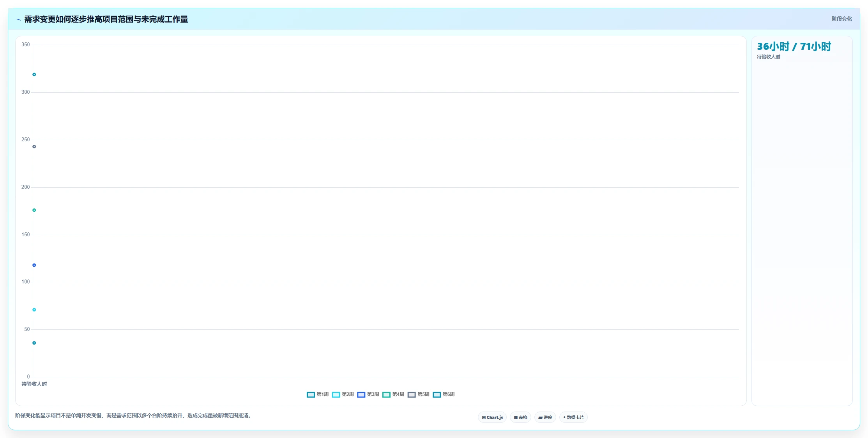Select the blue data point near 118
Viewport: 868px width, 438px height.
(x=34, y=265)
